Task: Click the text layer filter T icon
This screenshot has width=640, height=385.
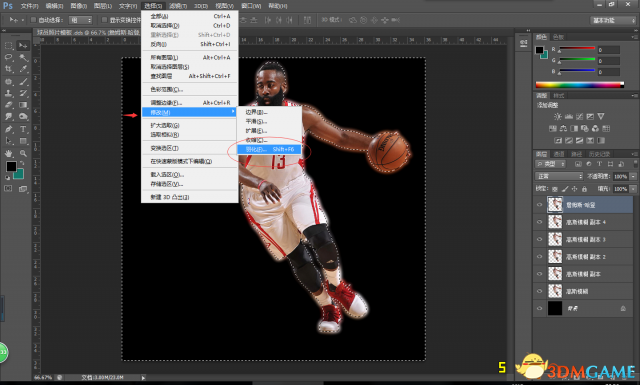Action: [599, 164]
